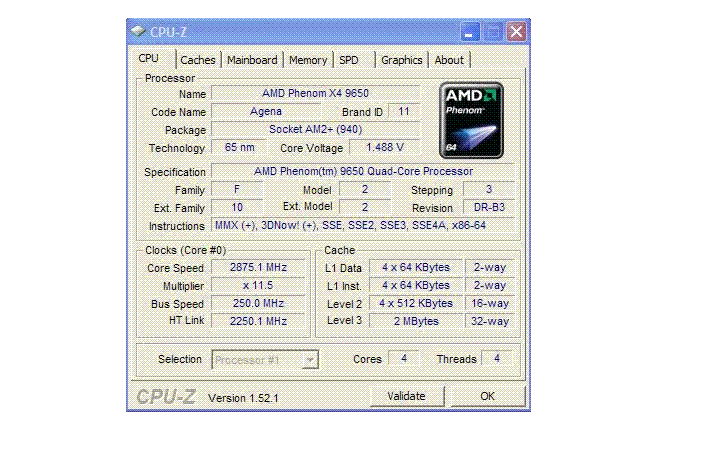Close the CPU-Z window
The width and height of the screenshot is (720, 450).
click(516, 32)
